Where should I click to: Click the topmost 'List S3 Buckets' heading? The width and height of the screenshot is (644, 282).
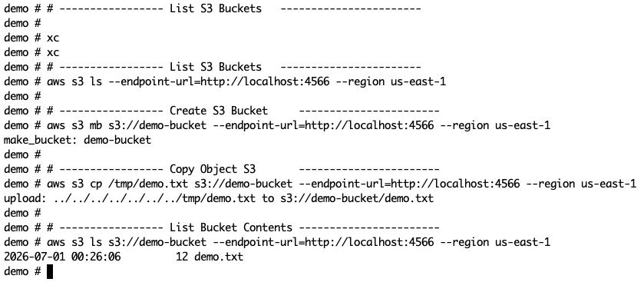(x=215, y=8)
